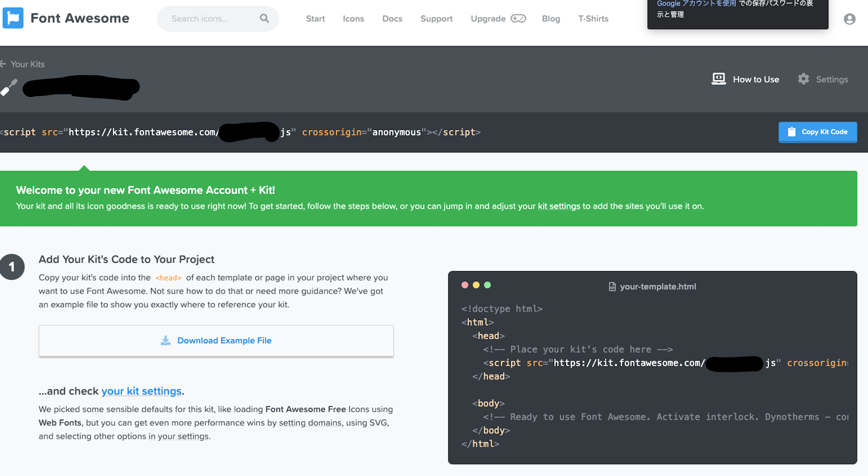
Task: Click the magnifying glass search icon
Action: tap(265, 18)
